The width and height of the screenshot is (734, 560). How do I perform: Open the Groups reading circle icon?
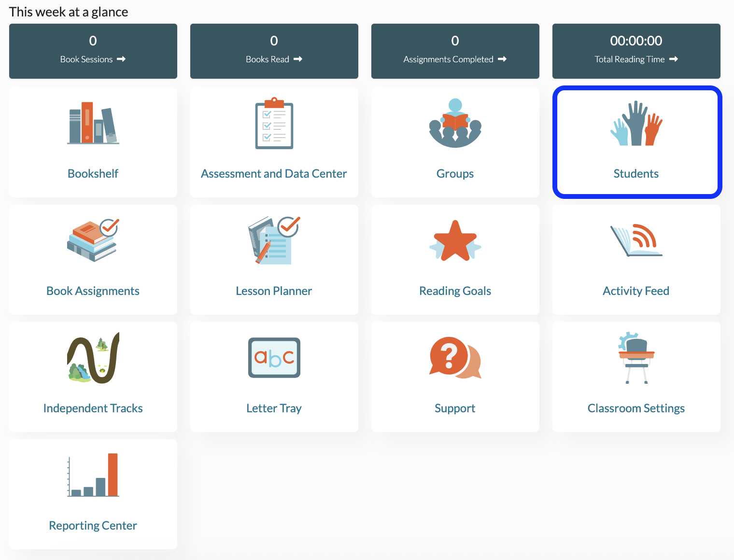[455, 123]
